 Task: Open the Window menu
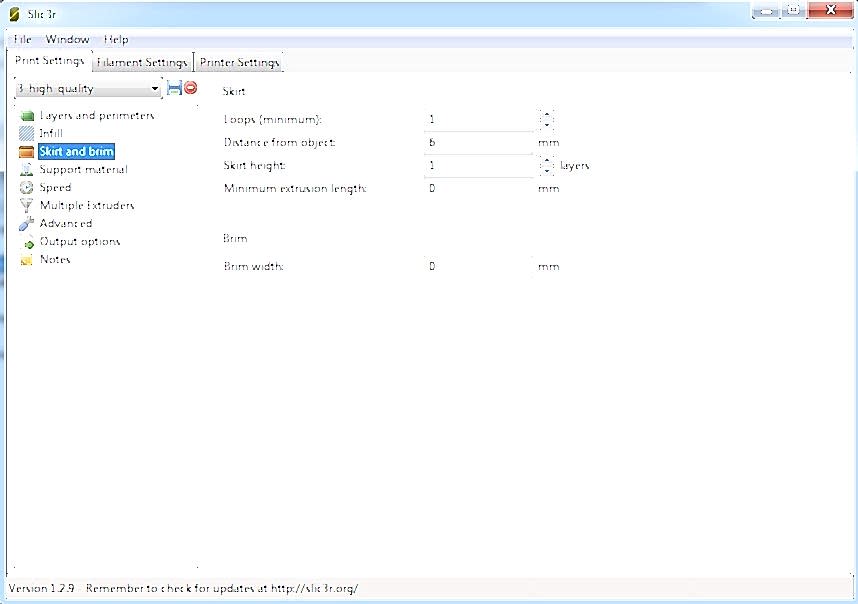[67, 40]
